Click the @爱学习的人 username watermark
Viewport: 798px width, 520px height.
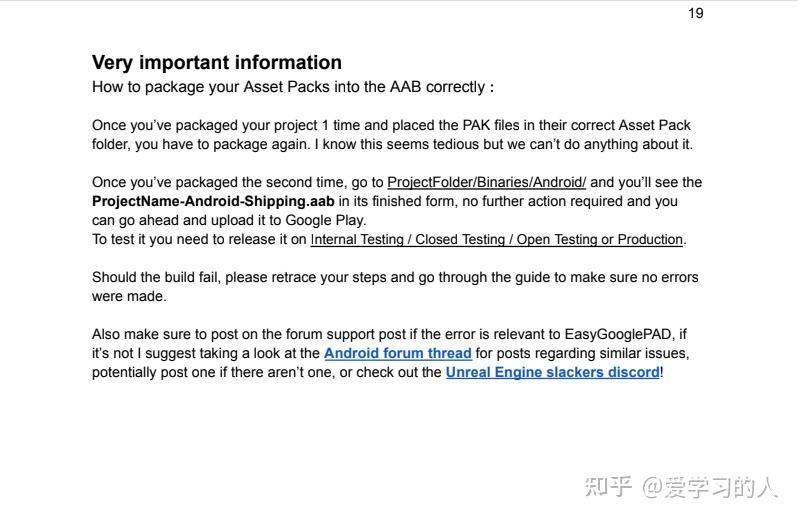[710, 487]
